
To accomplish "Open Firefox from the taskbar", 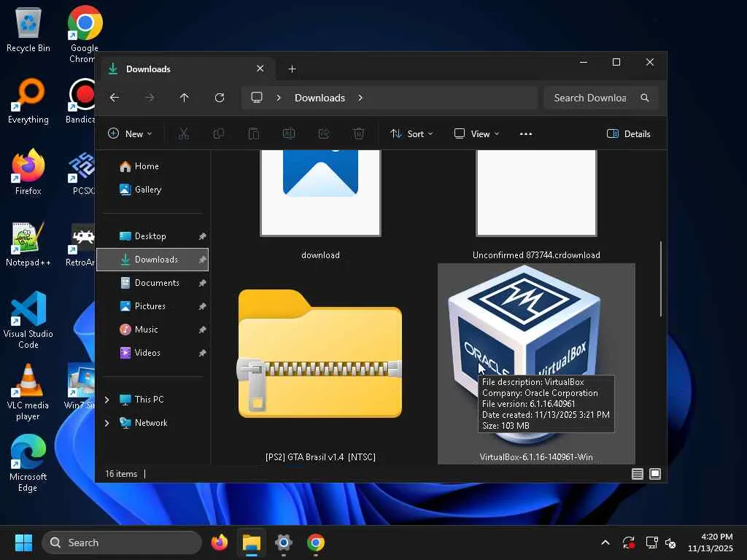I will pyautogui.click(x=219, y=542).
